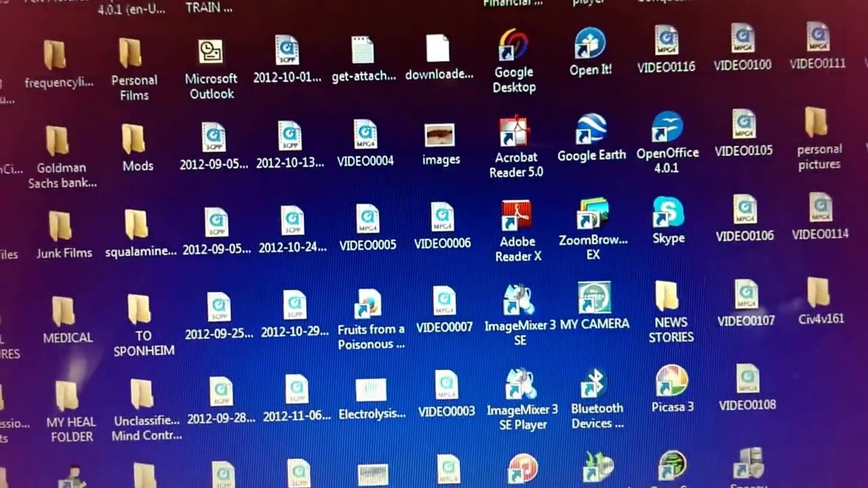Image resolution: width=868 pixels, height=488 pixels.
Task: Select the VIDEO0105 video file
Action: pos(744,123)
